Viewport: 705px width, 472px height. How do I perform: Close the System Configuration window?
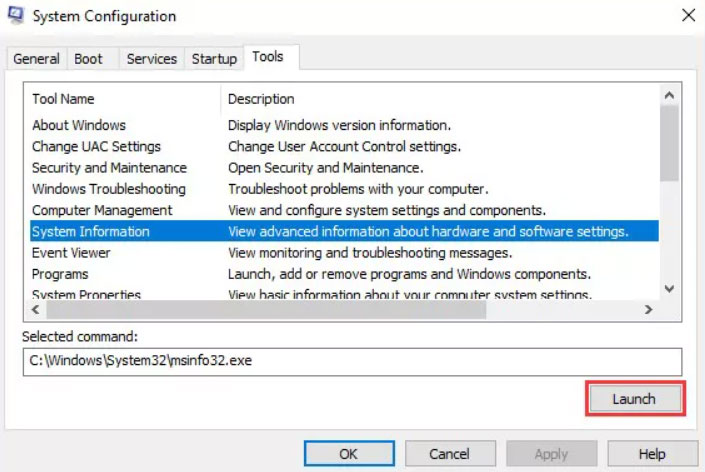coord(688,15)
